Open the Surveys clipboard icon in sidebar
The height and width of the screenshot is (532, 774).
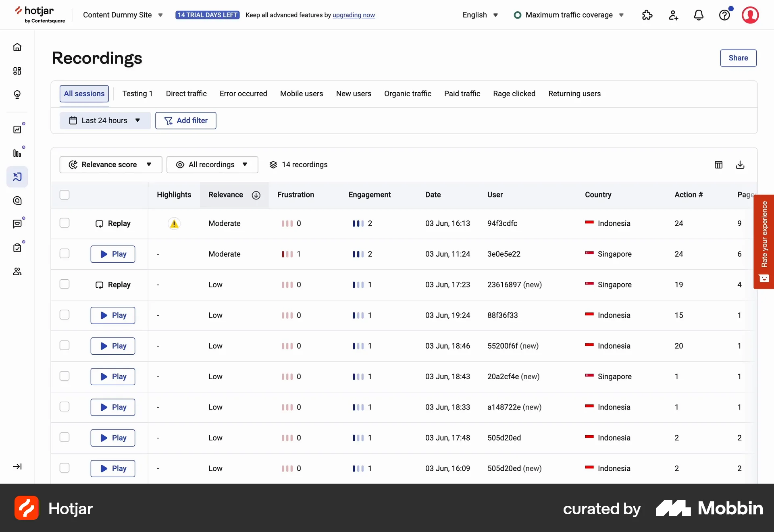click(17, 248)
